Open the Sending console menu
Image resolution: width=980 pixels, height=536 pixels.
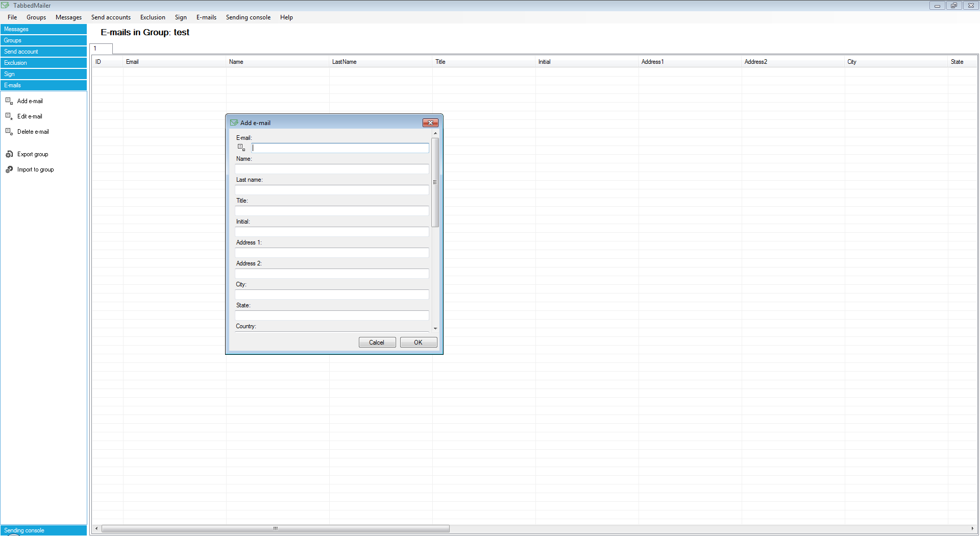(248, 17)
